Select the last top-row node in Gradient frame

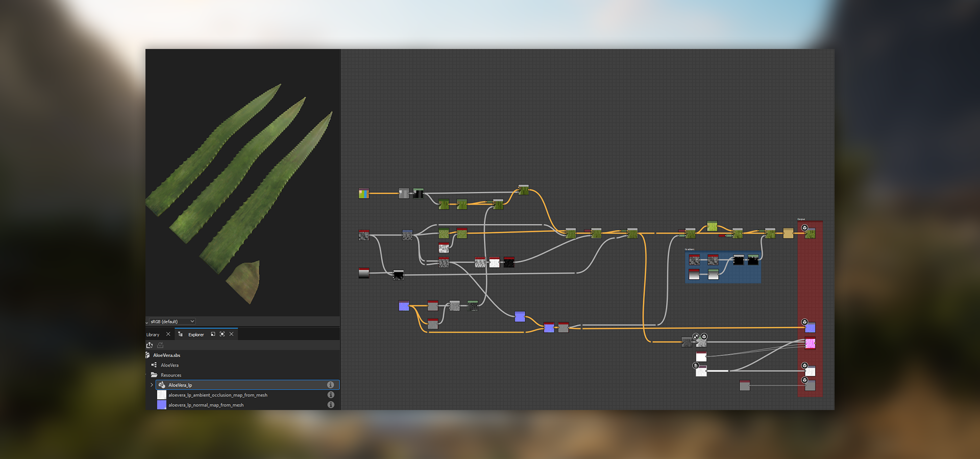[x=753, y=260]
